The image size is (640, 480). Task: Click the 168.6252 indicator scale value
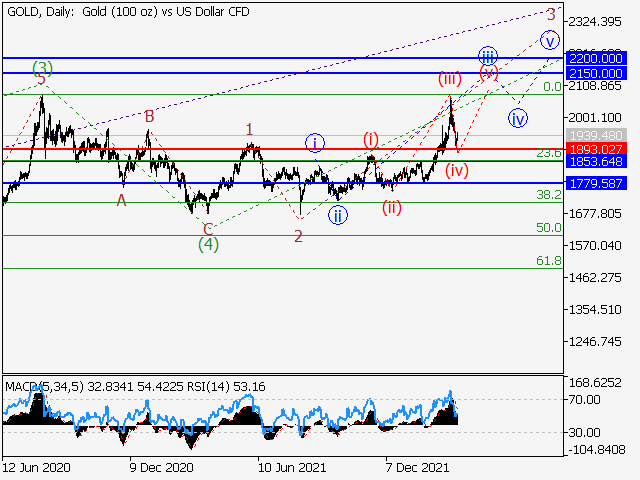point(595,383)
